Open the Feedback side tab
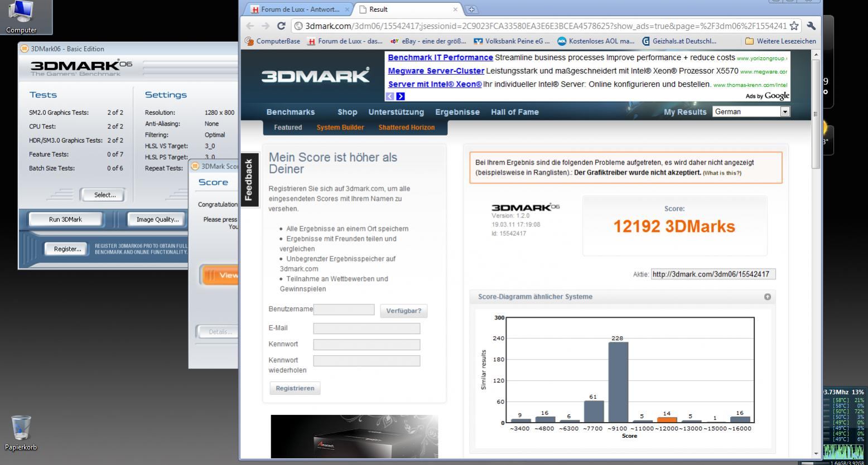Screen dimensions: 868x465 tap(249, 180)
